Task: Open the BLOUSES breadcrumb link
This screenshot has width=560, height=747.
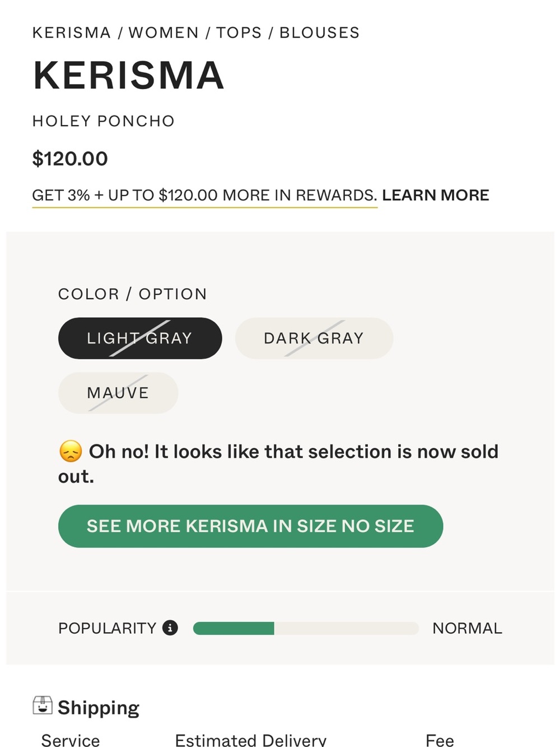Action: click(x=319, y=33)
